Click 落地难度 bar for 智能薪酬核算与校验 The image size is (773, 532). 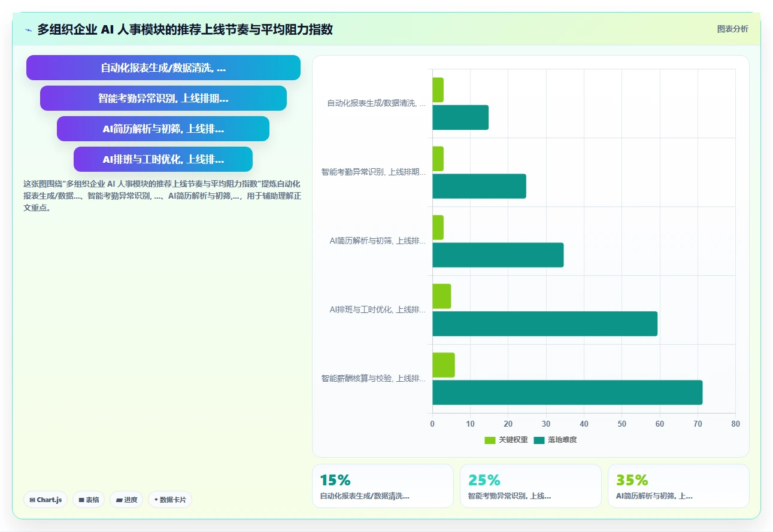click(568, 393)
